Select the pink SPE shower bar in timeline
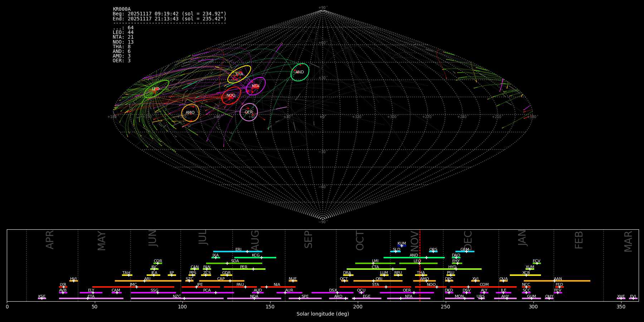Screen dimensions: 644x322 click(x=305, y=298)
